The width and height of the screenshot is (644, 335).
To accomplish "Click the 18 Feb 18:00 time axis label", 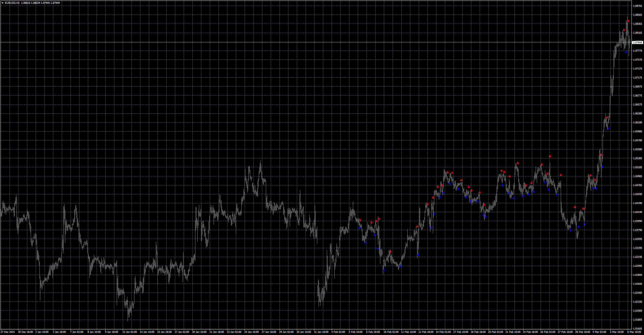I will point(478,332).
